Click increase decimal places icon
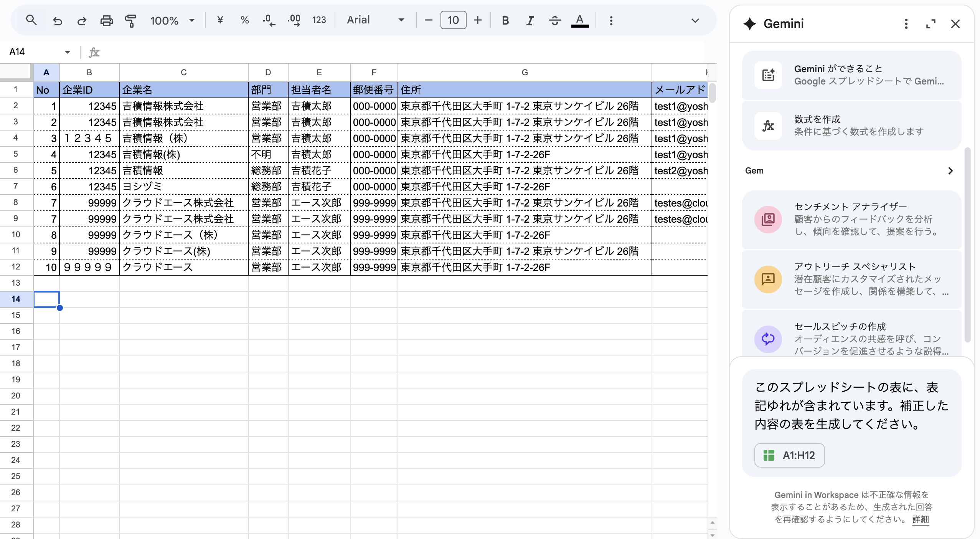Image resolution: width=980 pixels, height=539 pixels. [x=294, y=20]
